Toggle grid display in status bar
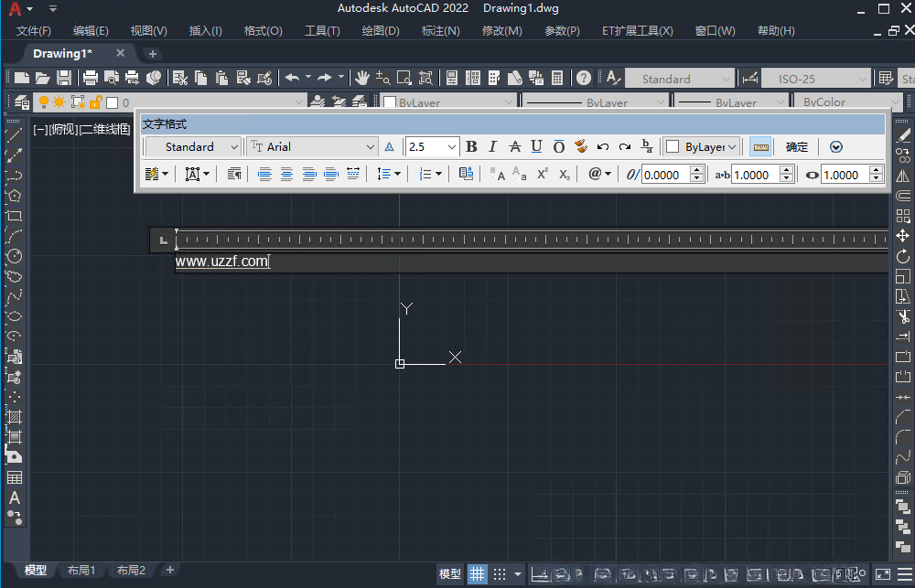Image resolution: width=915 pixels, height=588 pixels. (477, 574)
